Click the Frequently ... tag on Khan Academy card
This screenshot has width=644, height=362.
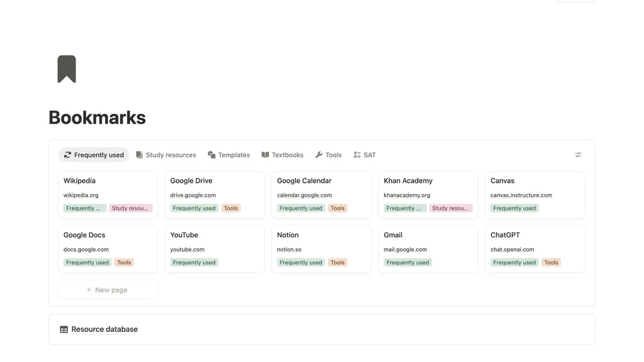tap(405, 208)
